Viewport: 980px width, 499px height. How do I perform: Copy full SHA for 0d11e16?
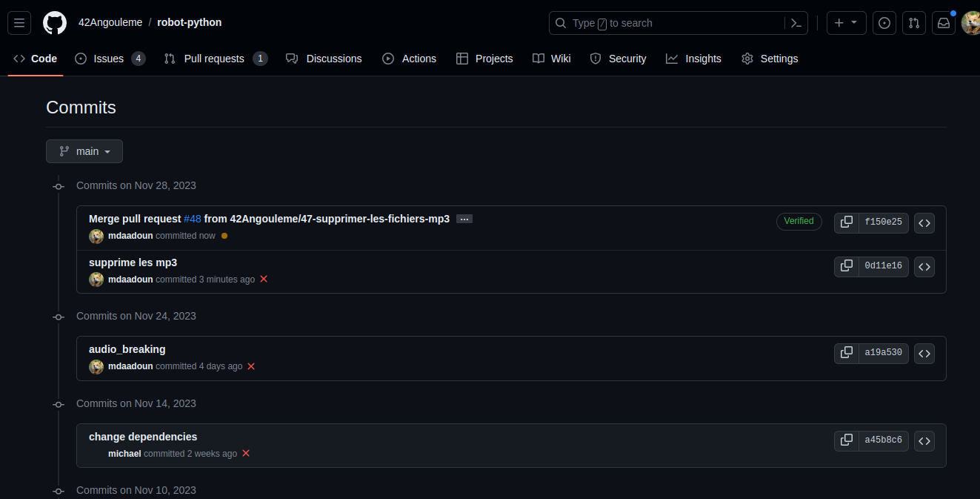pos(847,266)
